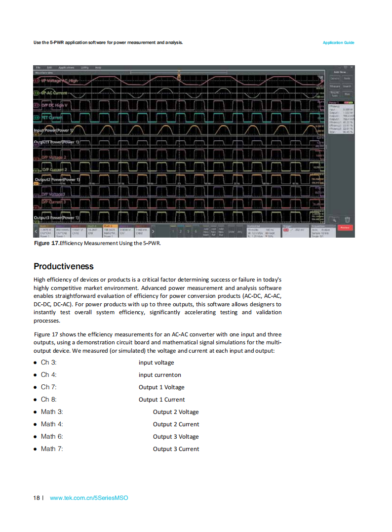This screenshot has height=532, width=392.
Task: Open www.tek.com.cn/5SeriesMSO link
Action: [89, 498]
